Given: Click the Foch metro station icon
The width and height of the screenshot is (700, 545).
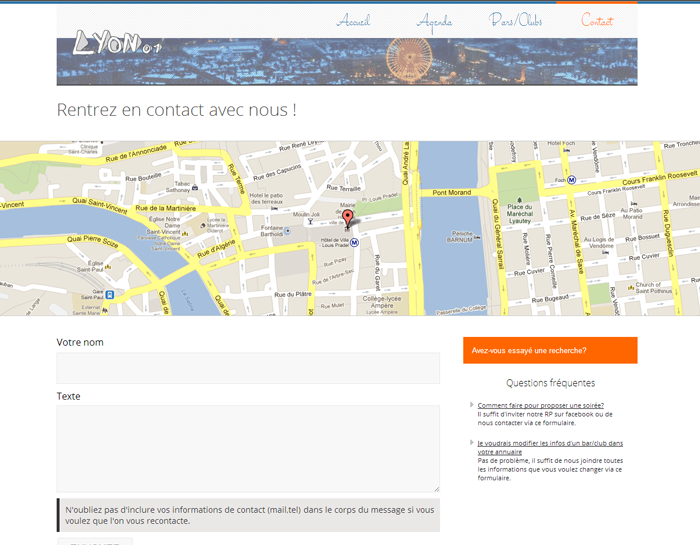Looking at the screenshot, I should pos(572,180).
